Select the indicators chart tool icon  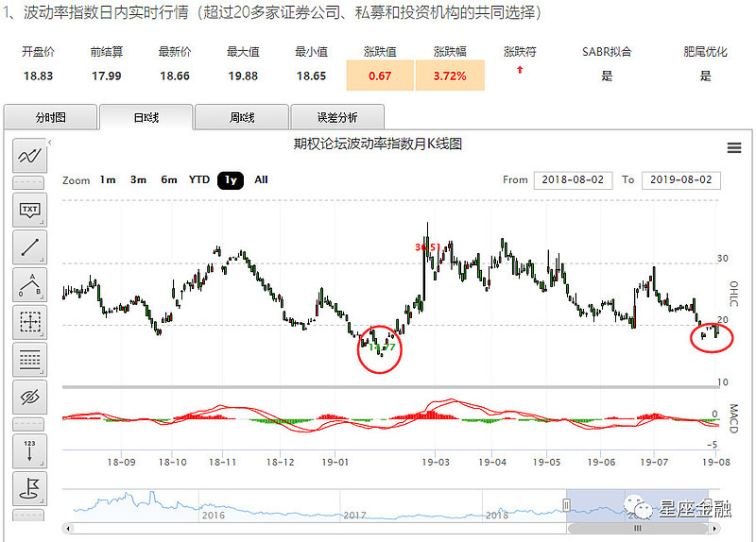click(x=29, y=156)
